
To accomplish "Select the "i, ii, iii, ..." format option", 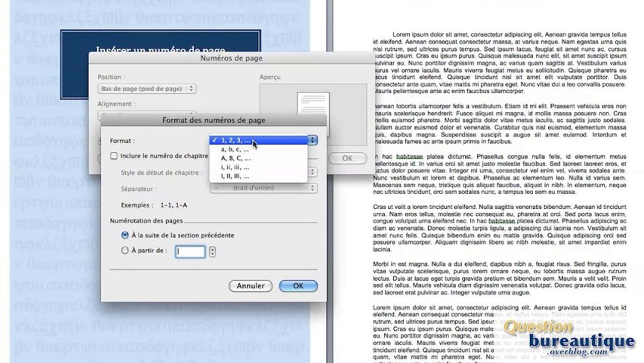I will point(258,167).
